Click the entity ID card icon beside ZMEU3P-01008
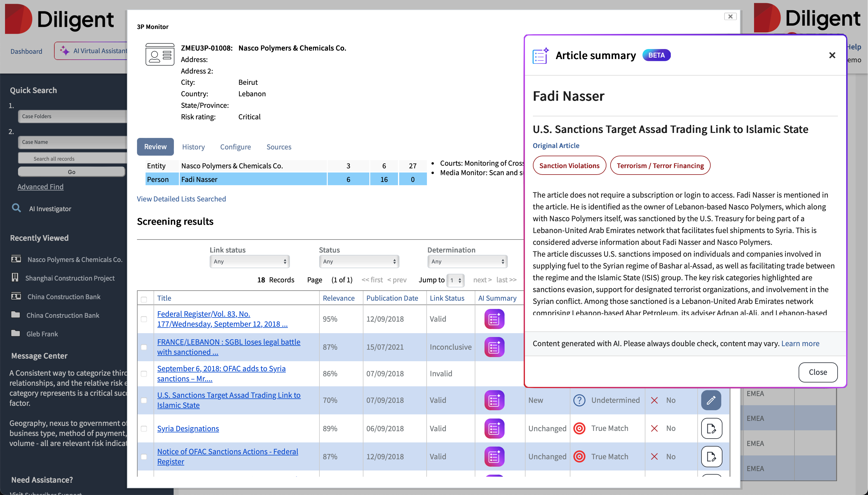The width and height of the screenshot is (868, 495). coord(160,54)
